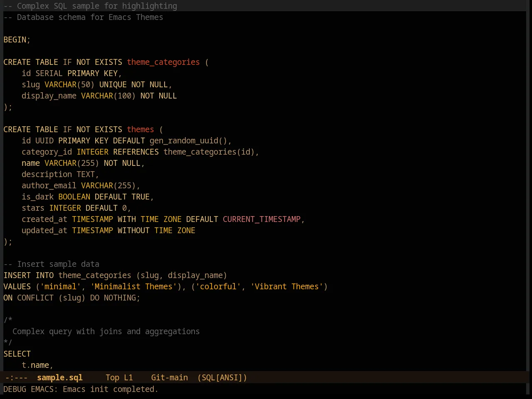Click '-- Database schema for Emacs Themes' comment
This screenshot has height=399, width=532.
point(83,17)
